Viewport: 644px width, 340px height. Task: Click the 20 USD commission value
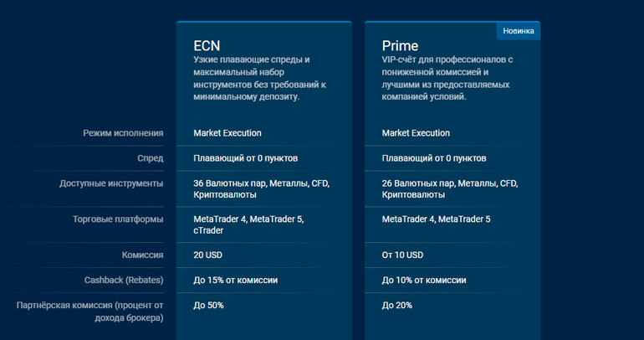click(207, 255)
